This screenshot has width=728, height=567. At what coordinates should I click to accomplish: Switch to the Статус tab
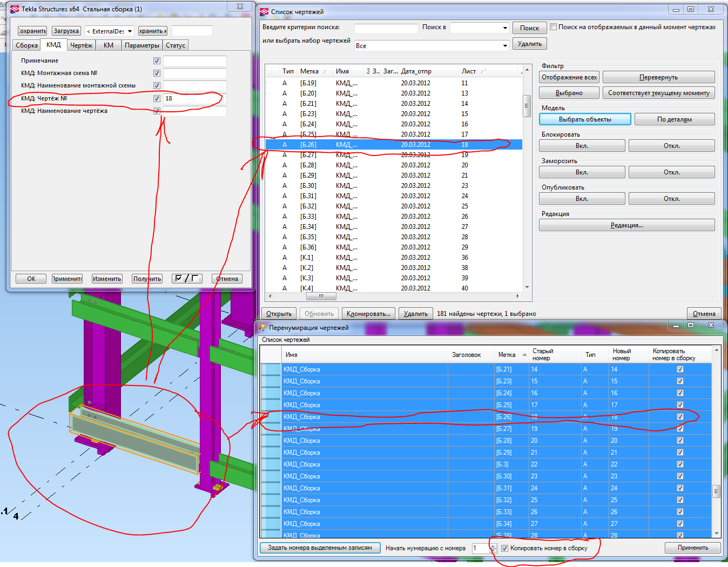pyautogui.click(x=176, y=45)
